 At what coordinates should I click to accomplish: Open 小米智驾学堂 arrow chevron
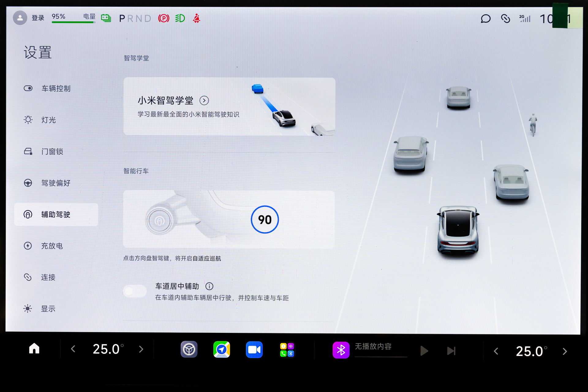[204, 100]
